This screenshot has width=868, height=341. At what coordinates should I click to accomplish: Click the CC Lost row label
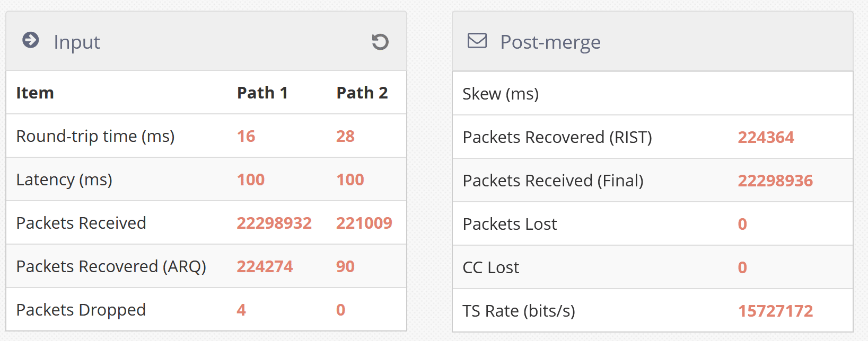[490, 267]
